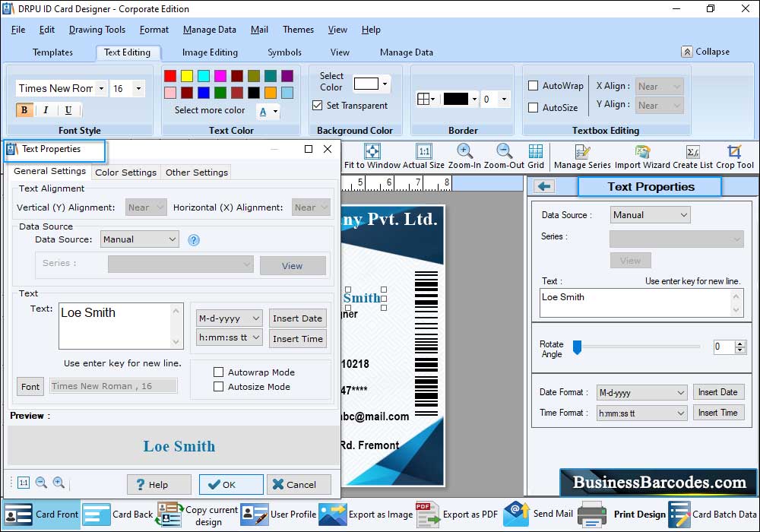Click OK button in Text Properties dialog
This screenshot has width=760, height=532.
231,485
